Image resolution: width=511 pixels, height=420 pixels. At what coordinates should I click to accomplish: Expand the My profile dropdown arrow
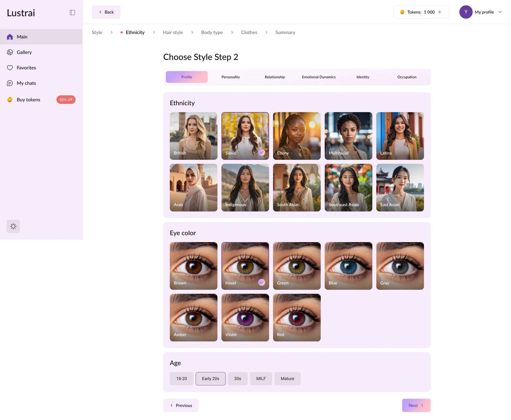click(x=500, y=12)
